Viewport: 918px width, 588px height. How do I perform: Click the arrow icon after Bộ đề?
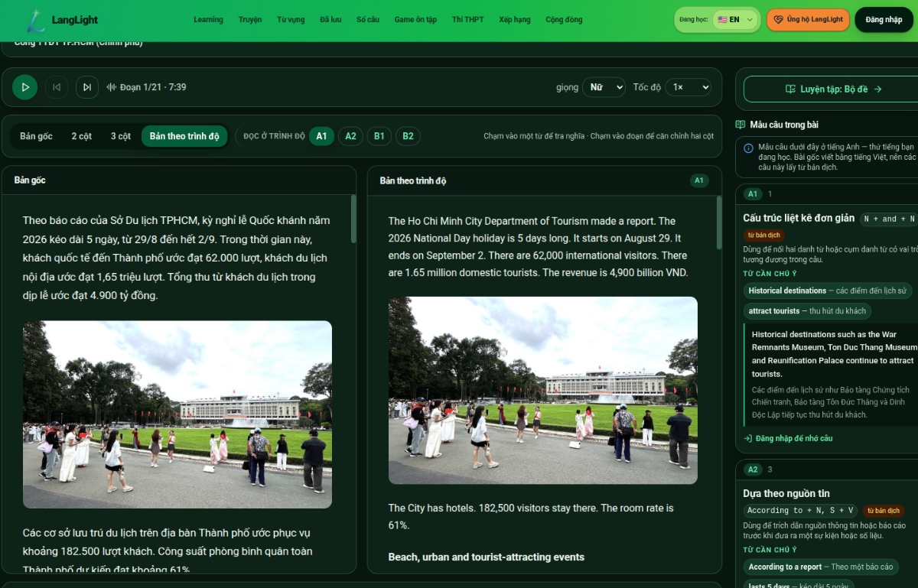point(877,89)
